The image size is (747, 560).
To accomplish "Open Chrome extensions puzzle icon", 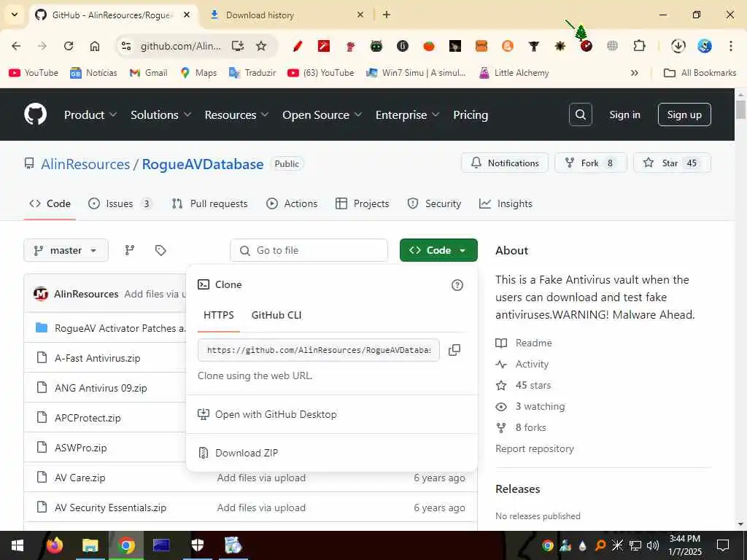I will click(639, 46).
